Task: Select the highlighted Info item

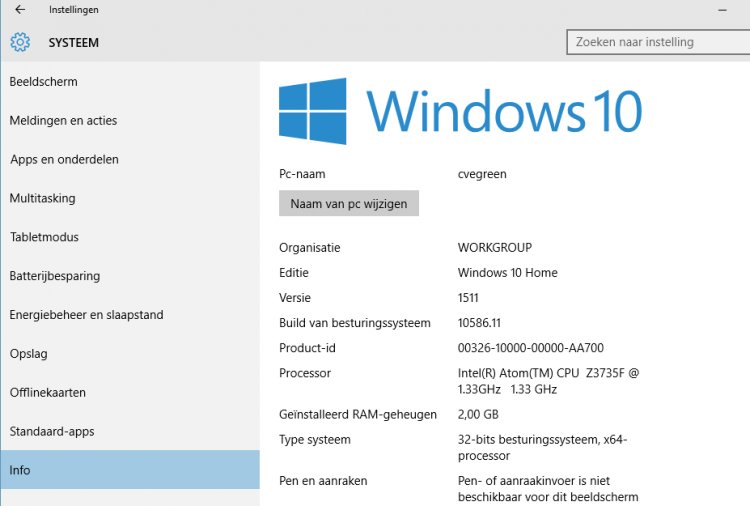Action: 20,470
